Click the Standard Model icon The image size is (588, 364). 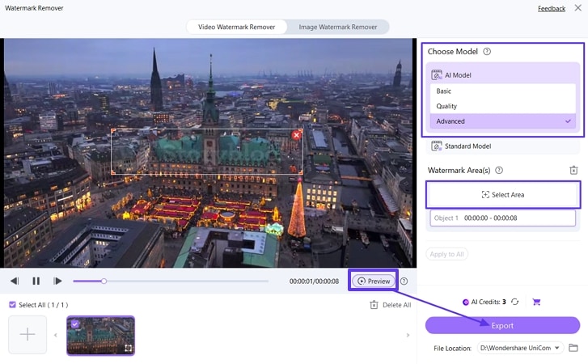pos(437,146)
